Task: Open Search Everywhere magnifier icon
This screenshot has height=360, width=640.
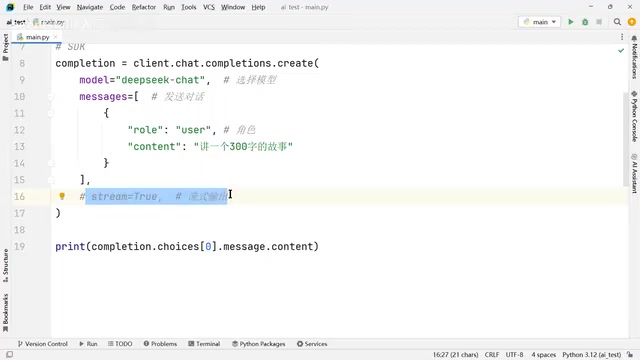Action: [x=617, y=22]
